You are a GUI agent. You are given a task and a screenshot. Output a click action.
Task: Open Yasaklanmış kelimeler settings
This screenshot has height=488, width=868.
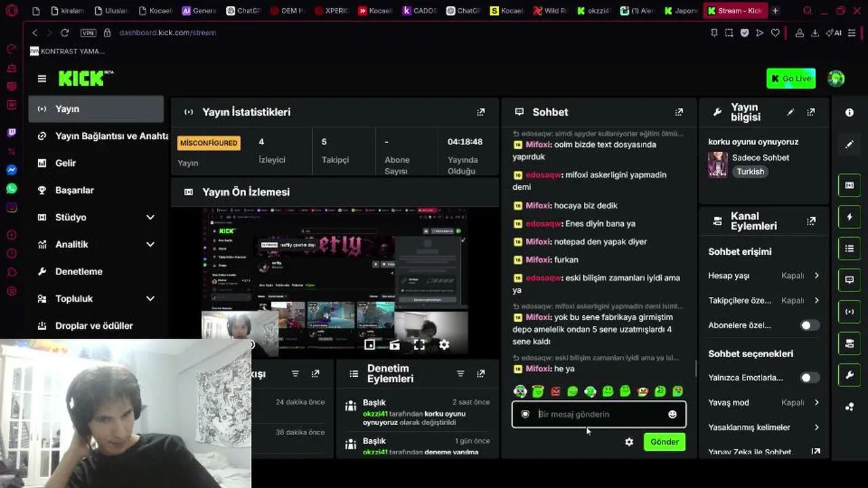click(764, 428)
